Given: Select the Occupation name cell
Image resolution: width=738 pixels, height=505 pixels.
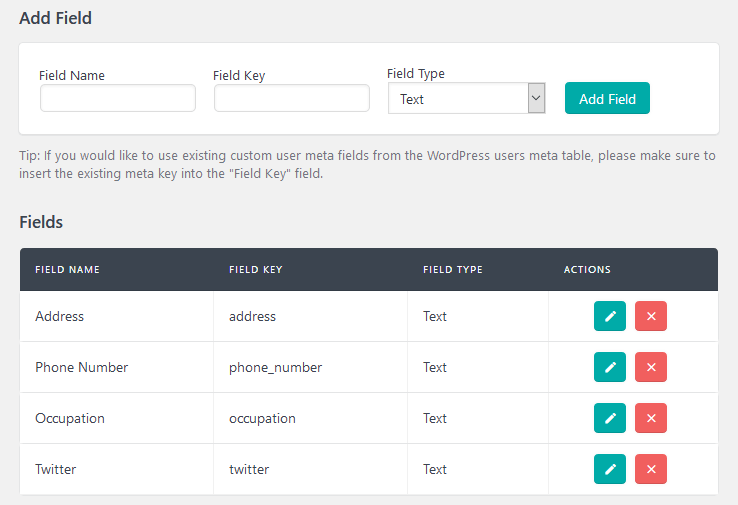Looking at the screenshot, I should pyautogui.click(x=117, y=418).
